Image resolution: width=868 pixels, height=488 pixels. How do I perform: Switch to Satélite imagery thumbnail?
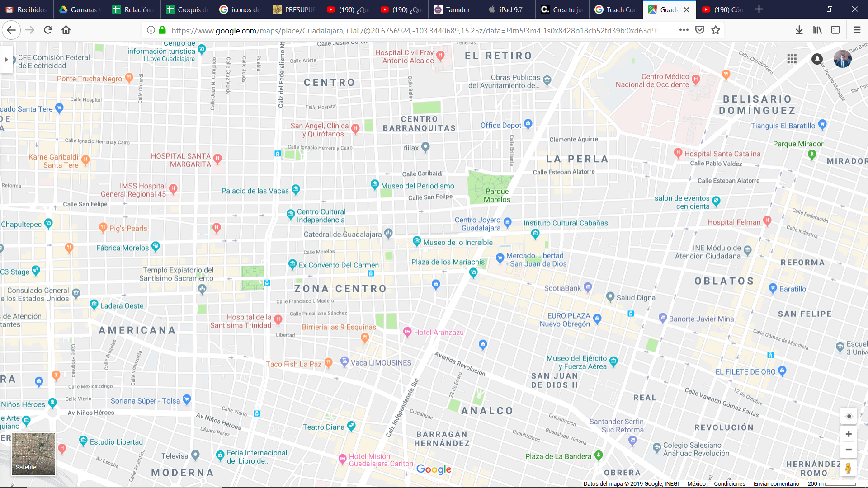click(33, 454)
